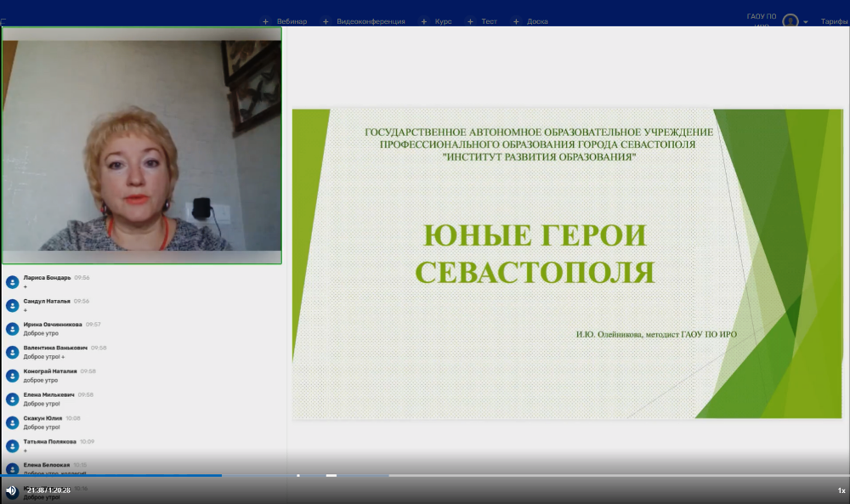Image resolution: width=850 pixels, height=504 pixels.
Task: Click the 10:08 timestamp in chat
Action: (73, 418)
